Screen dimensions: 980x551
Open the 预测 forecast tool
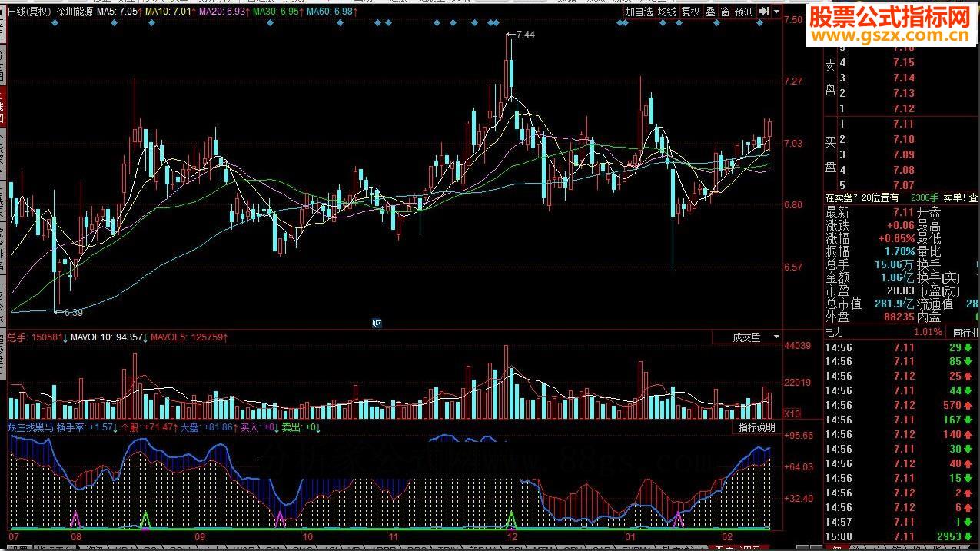(x=743, y=12)
